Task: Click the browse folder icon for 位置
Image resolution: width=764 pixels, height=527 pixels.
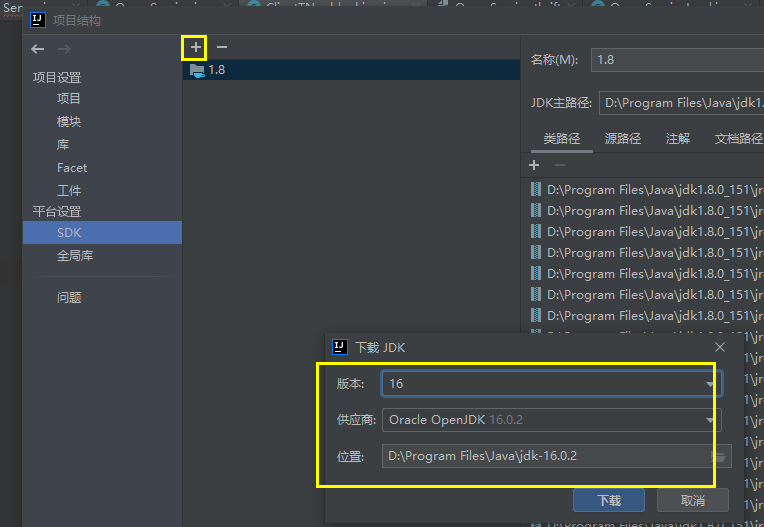Action: (719, 456)
